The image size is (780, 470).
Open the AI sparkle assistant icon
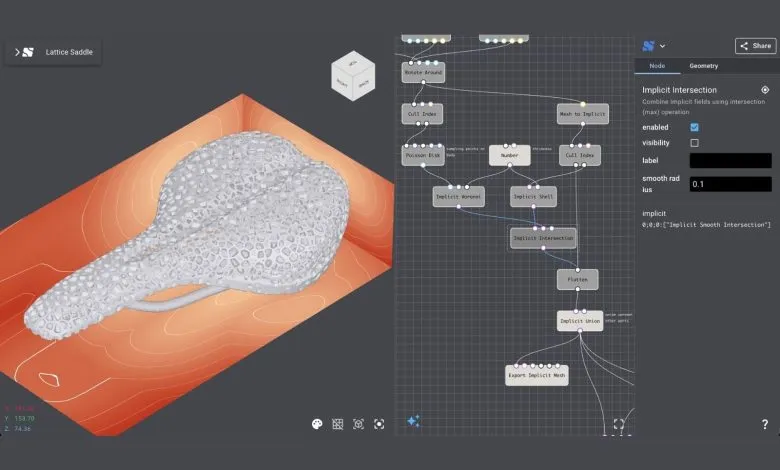(x=412, y=421)
